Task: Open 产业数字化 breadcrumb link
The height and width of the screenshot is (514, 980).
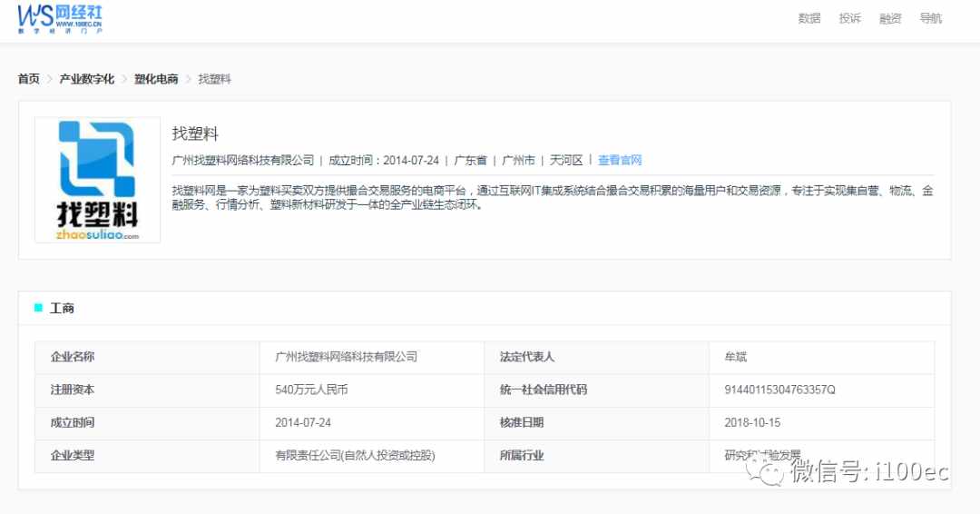Action: pyautogui.click(x=87, y=79)
